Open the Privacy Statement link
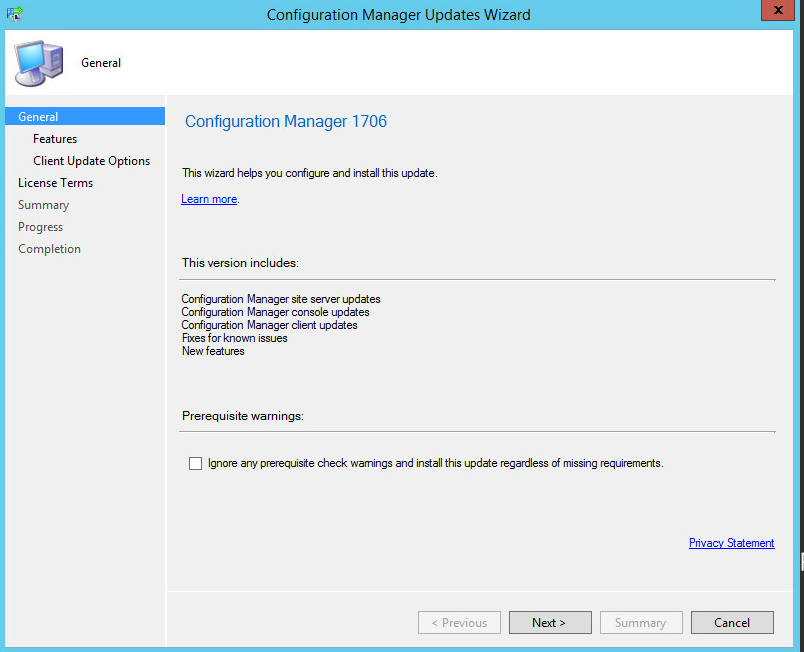 tap(732, 543)
